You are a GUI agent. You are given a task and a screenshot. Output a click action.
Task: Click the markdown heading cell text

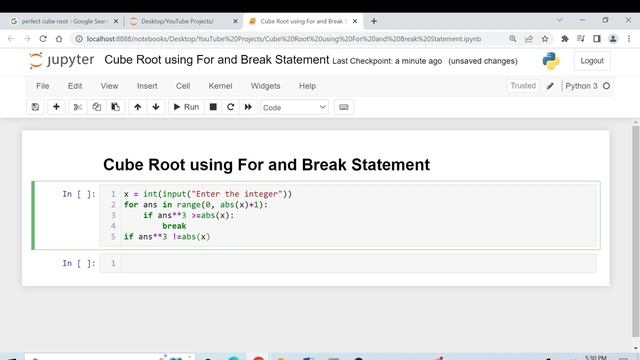[x=266, y=165]
